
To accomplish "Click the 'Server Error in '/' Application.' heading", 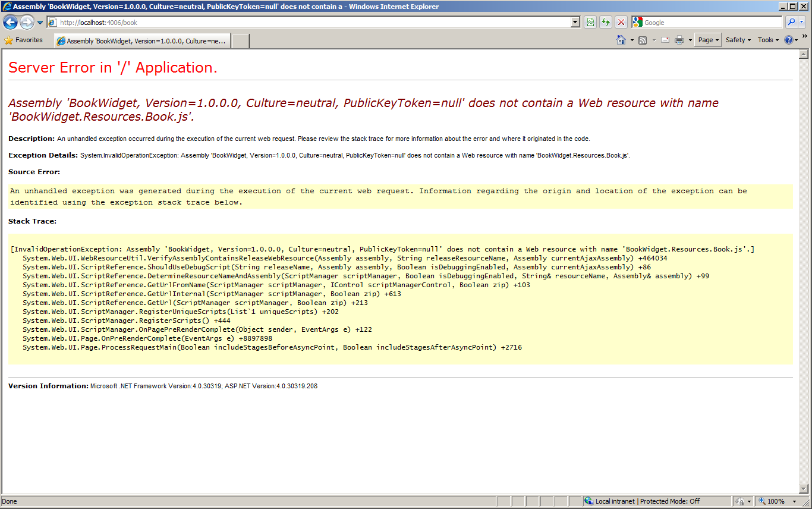I will point(113,68).
